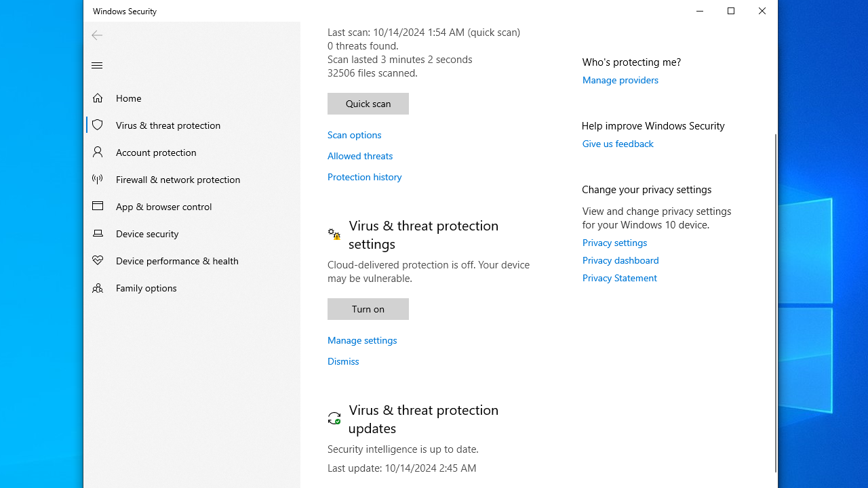Click the Firewall & network antenna icon
The image size is (868, 488).
(98, 179)
